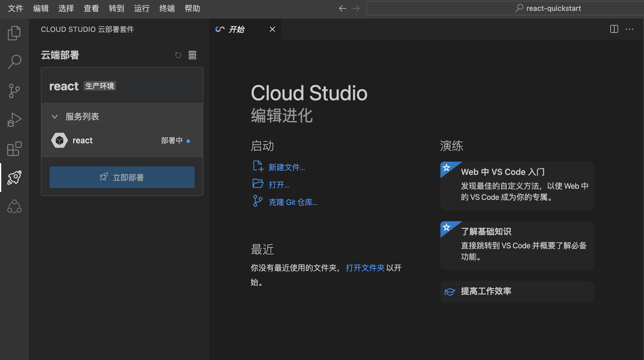Click the 生产环境 environment tag

100,86
